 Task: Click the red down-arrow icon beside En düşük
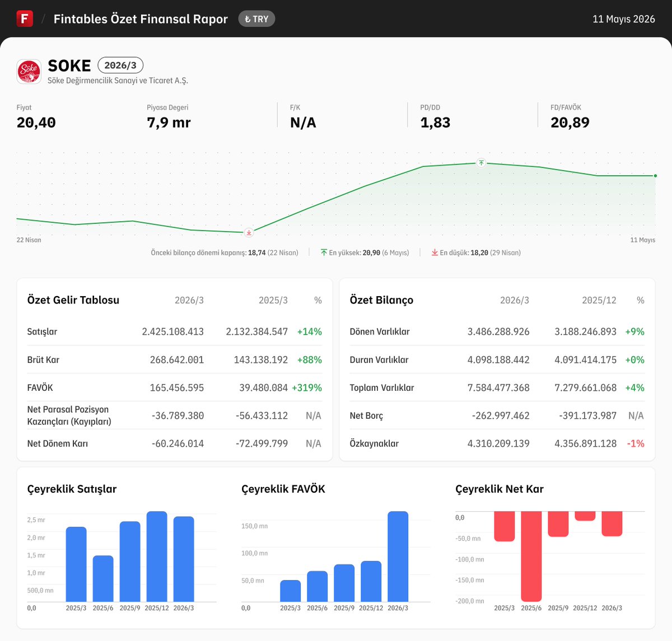(435, 252)
